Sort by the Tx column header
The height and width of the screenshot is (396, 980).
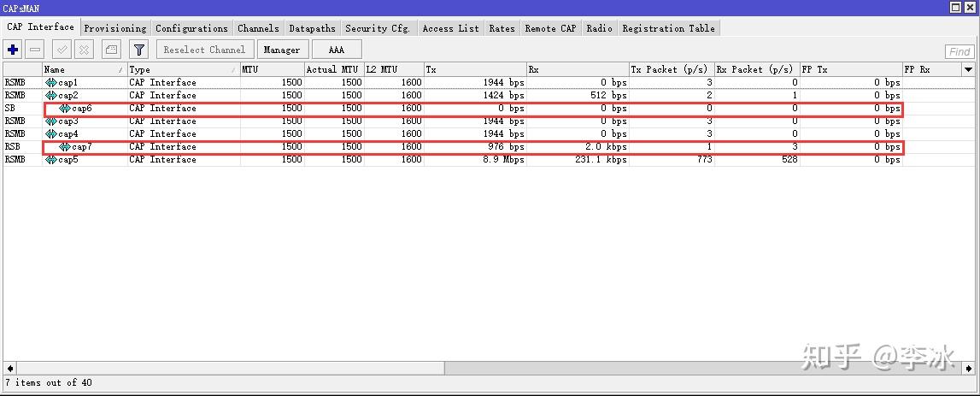475,69
